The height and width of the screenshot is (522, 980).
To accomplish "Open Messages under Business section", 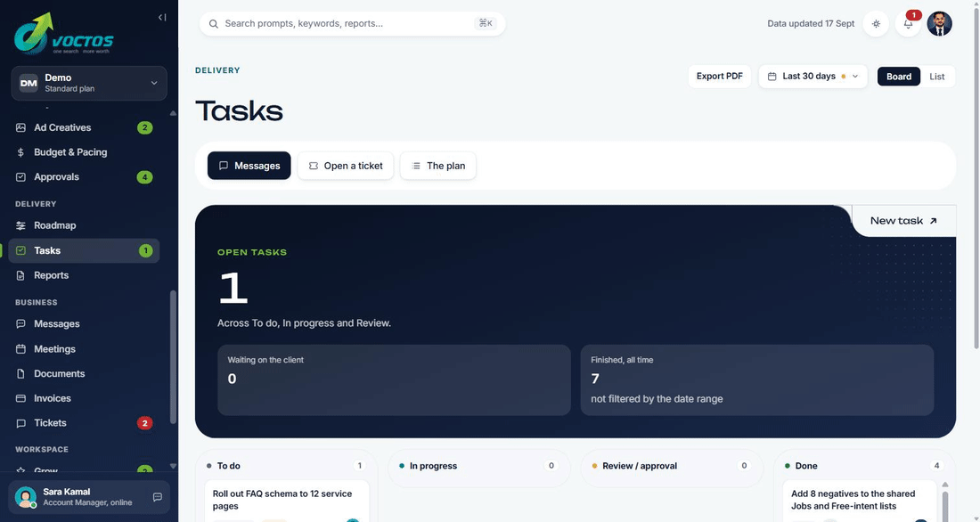I will coord(85,324).
